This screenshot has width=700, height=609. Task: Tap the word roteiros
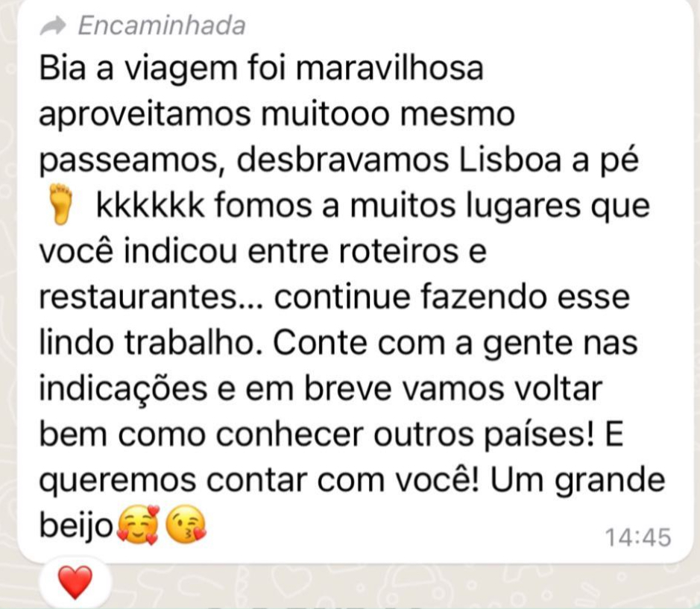click(399, 251)
